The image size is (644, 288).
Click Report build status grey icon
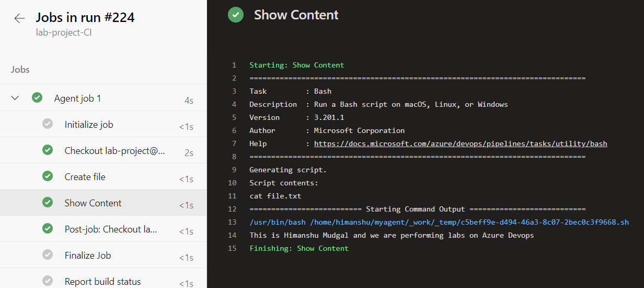(x=48, y=281)
